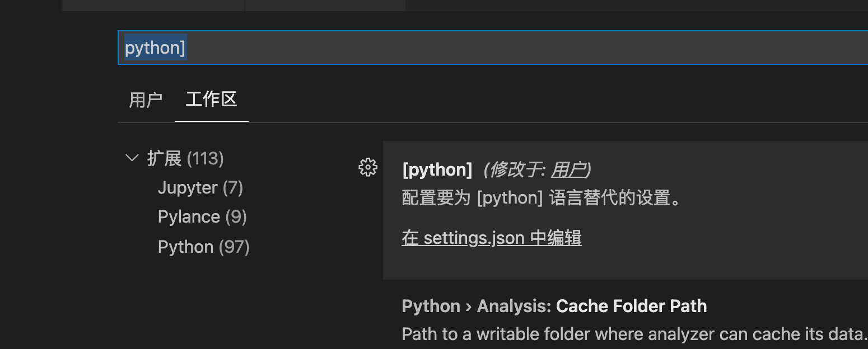Collapse the 扩展 (113) tree group
The image size is (868, 349).
pyautogui.click(x=132, y=158)
